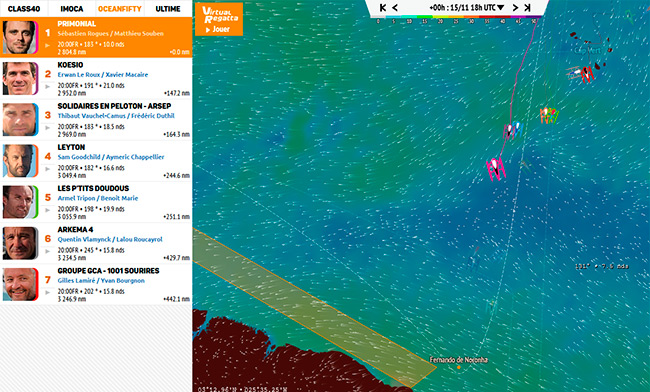Open Groupe GCA - 1001 Sourires entry

pos(96,284)
